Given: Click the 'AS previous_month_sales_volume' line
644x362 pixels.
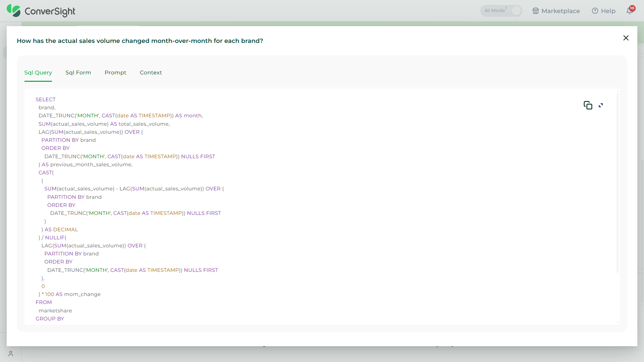Looking at the screenshot, I should (x=86, y=165).
